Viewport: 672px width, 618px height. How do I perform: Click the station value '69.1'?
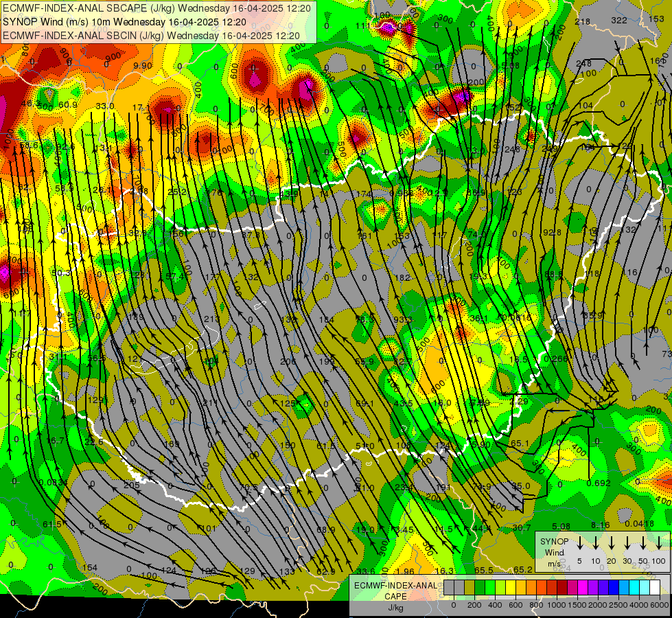click(364, 403)
